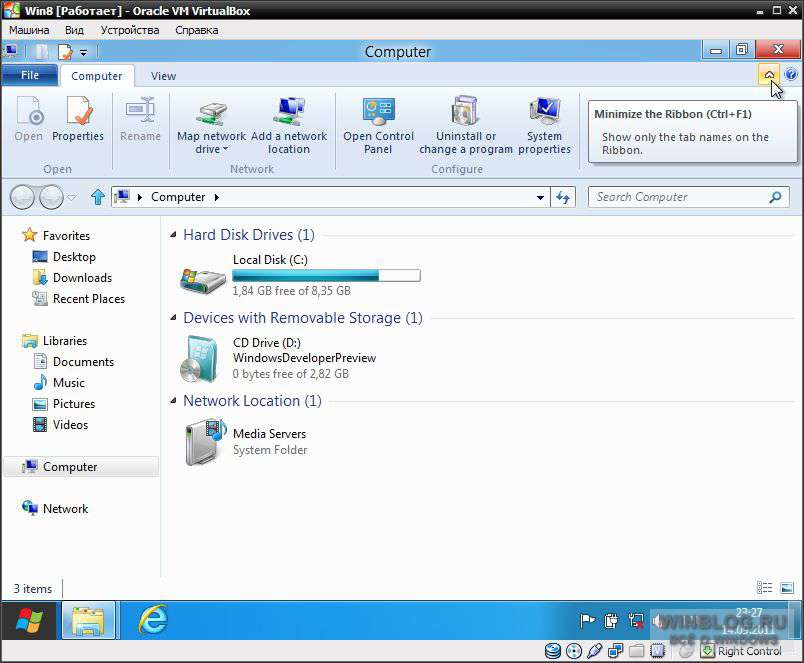Click VirtualBox hard disk indicator icon
Screen dimensions: 804x663
(x=552, y=651)
